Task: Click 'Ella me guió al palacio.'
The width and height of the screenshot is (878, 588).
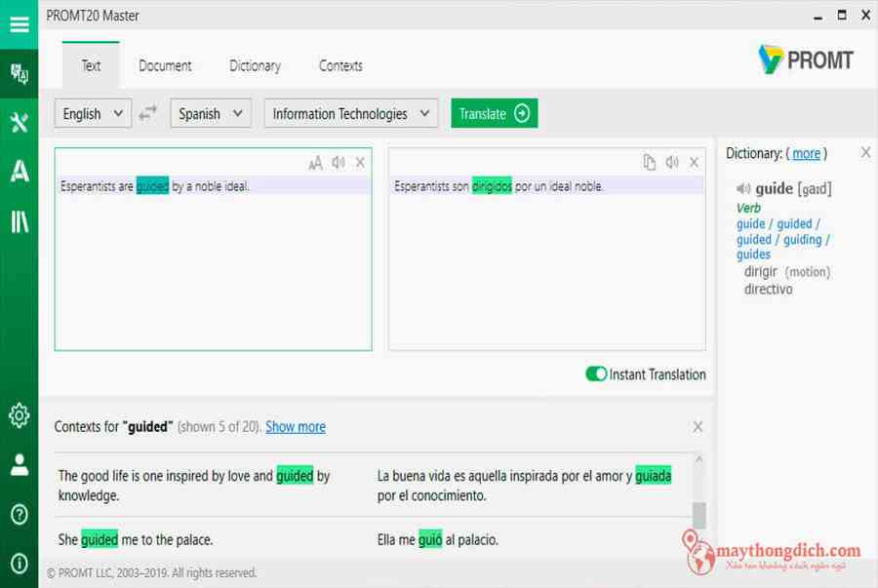Action: pyautogui.click(x=438, y=540)
